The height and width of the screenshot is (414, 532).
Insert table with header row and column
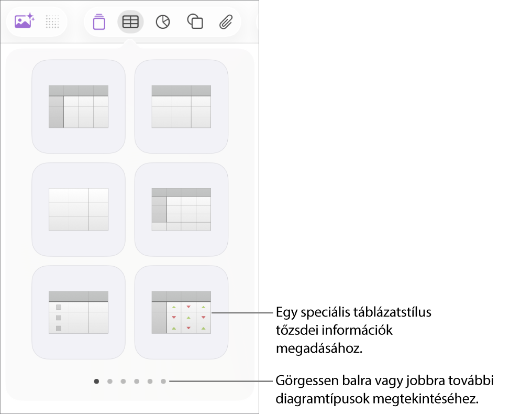tap(79, 106)
